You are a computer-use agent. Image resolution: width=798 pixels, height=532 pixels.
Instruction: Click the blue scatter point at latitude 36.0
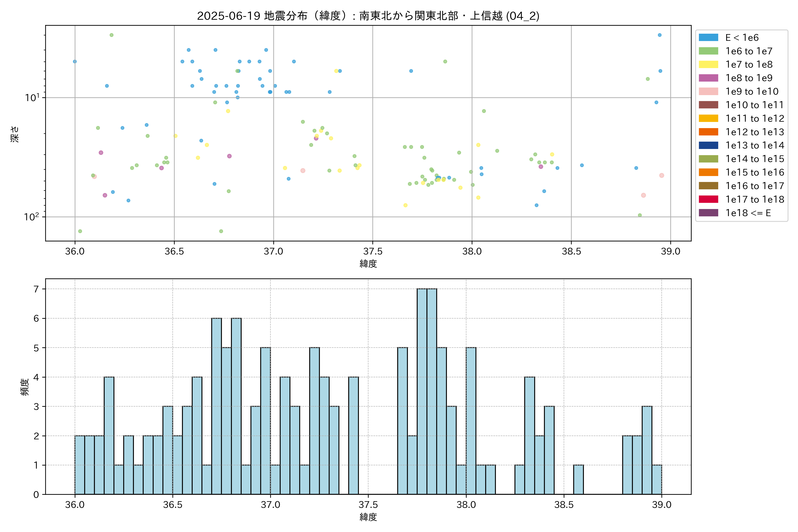75,62
